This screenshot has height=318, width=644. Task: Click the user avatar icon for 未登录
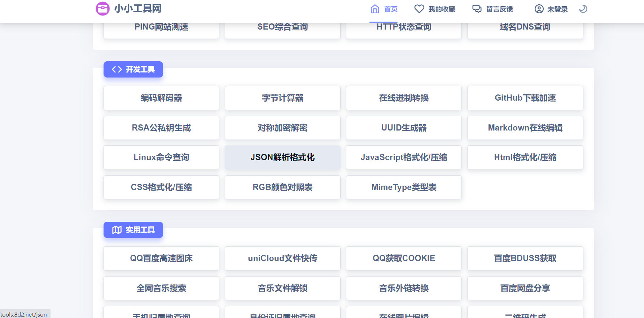539,9
